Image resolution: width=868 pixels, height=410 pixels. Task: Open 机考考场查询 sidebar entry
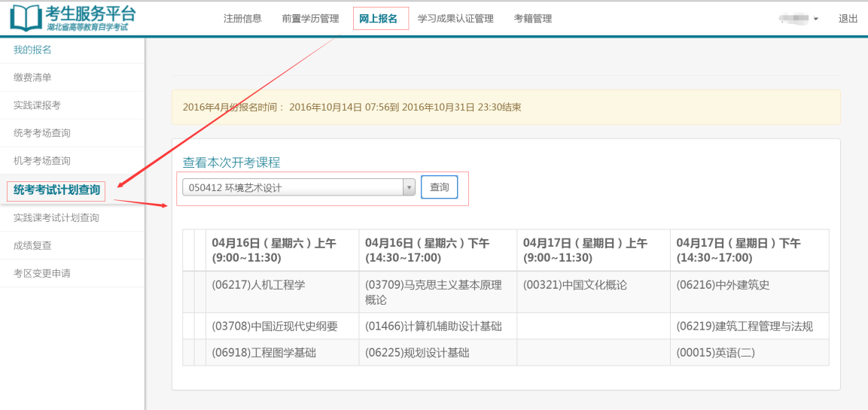[x=42, y=161]
